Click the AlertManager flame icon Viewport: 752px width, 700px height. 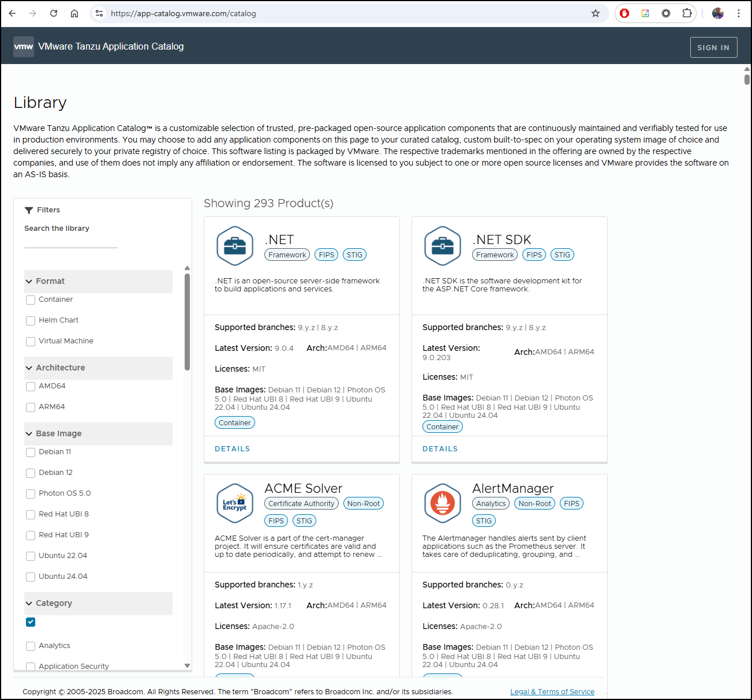coord(443,503)
